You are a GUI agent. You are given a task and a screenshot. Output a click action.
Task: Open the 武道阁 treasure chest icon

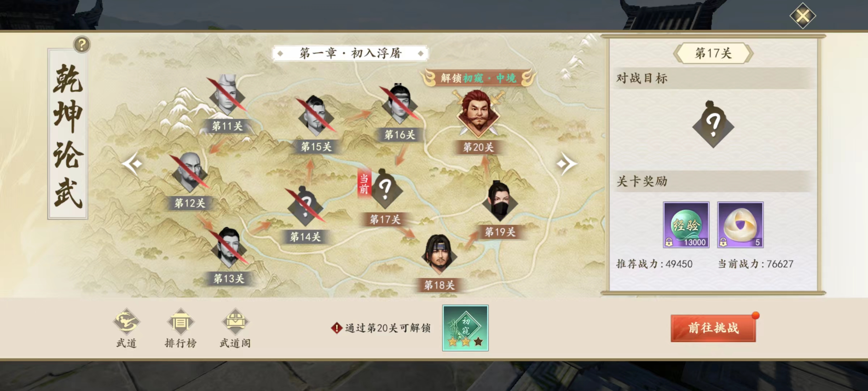pyautogui.click(x=235, y=321)
